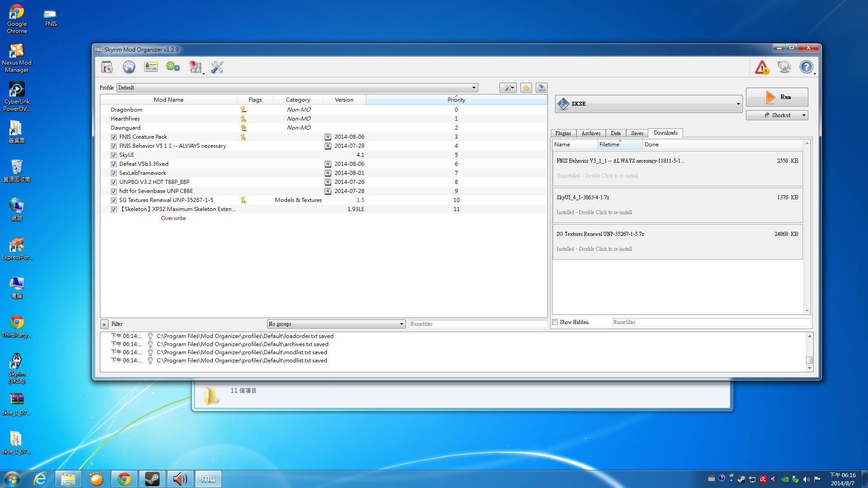Click the blue Help question mark icon

(806, 67)
